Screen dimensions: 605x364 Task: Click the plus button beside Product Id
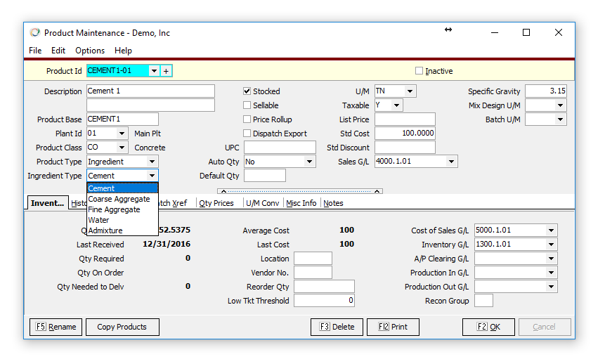tap(167, 71)
